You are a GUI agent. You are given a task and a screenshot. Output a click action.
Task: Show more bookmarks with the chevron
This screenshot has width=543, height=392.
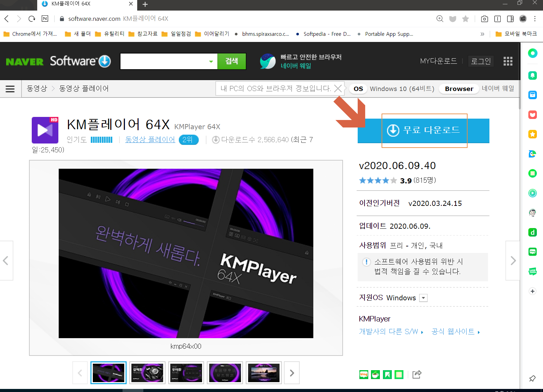click(x=482, y=34)
